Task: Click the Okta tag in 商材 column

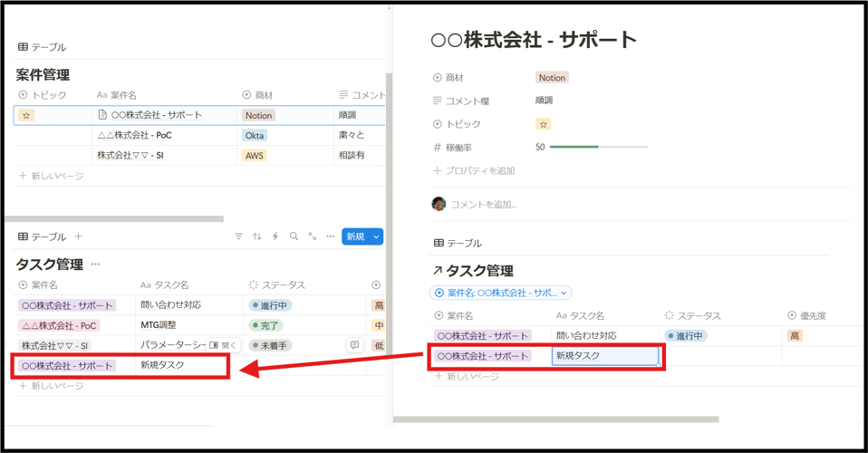Action: 255,135
